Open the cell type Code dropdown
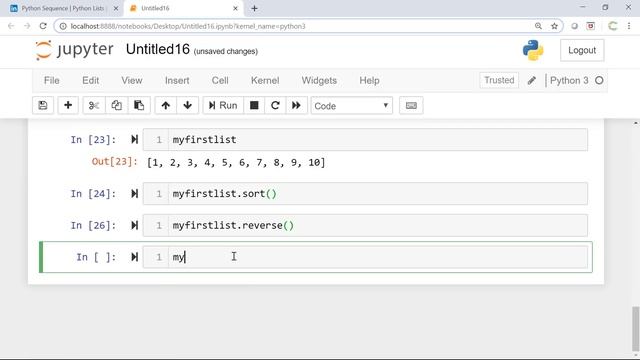Screen dimensions: 640x360 351,106
